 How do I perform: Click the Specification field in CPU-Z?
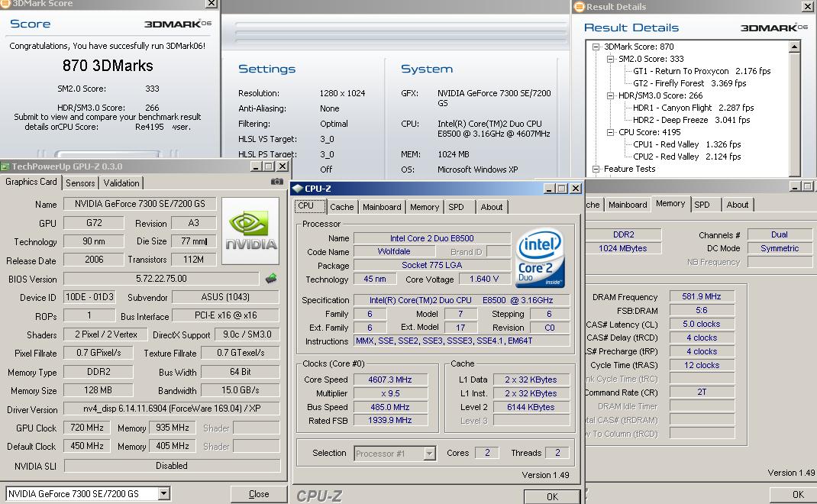coord(461,300)
